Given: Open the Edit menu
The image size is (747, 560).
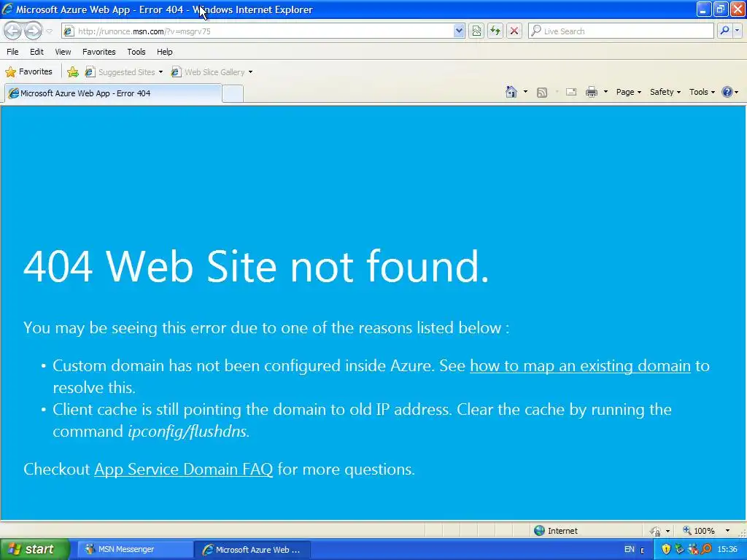Looking at the screenshot, I should (x=36, y=52).
